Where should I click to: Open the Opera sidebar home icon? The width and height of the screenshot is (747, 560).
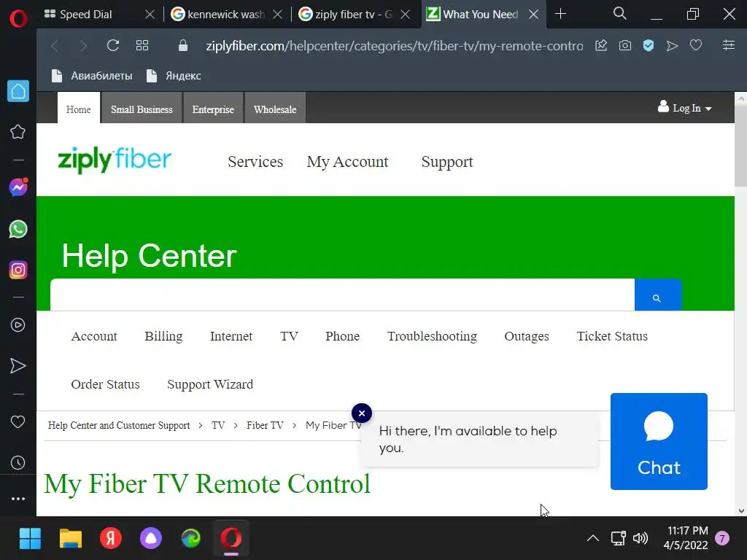[x=18, y=91]
